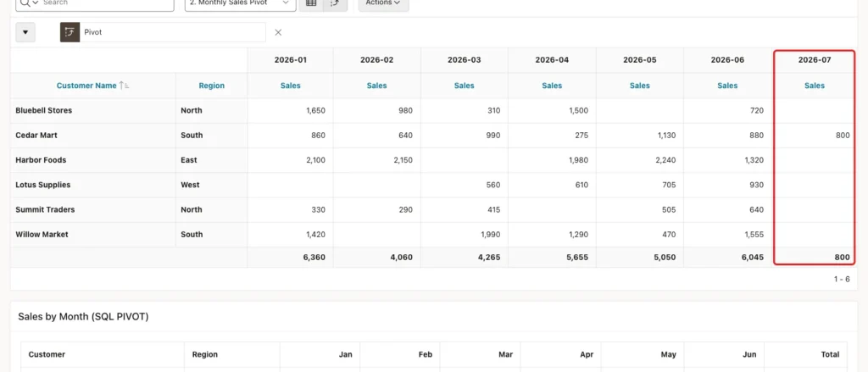Viewport: 868px width, 372px height.
Task: Click the sort ascending arrow beside Customer Name
Action: pyautogui.click(x=125, y=86)
